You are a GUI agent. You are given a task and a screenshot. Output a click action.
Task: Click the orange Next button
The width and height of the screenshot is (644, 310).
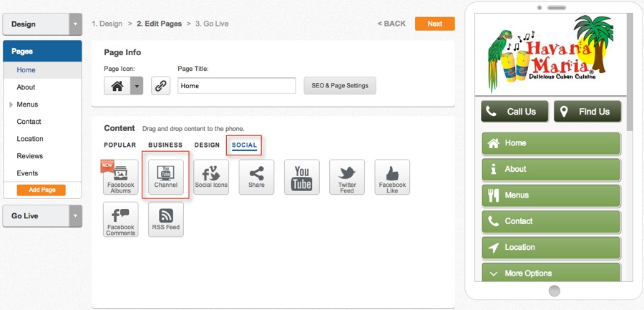coord(435,24)
